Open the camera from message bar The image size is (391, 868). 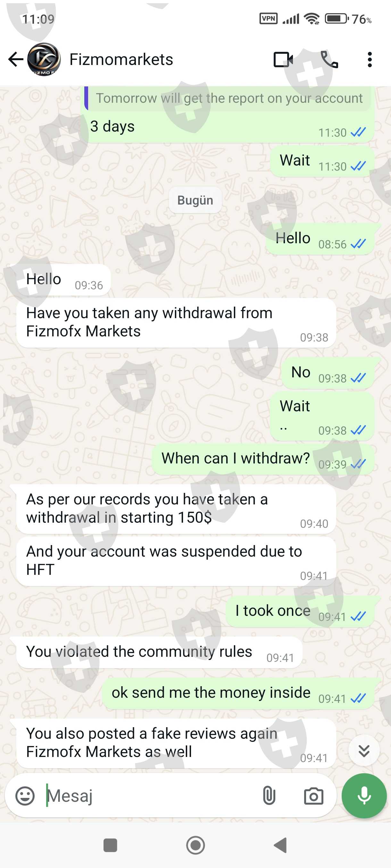pos(313,796)
